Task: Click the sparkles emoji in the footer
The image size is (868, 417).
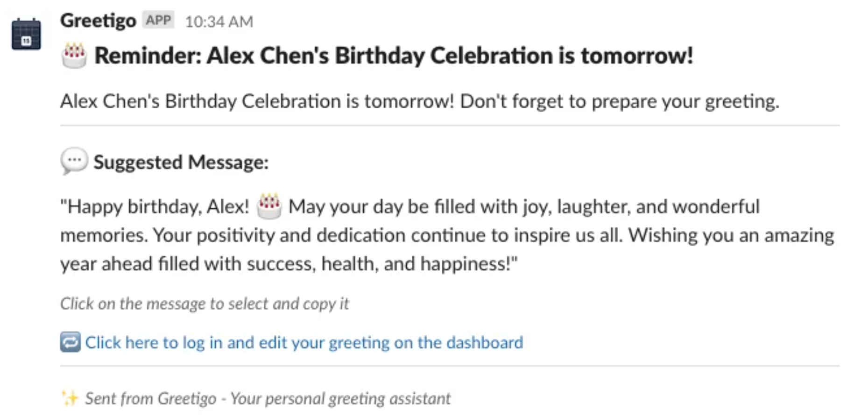Action: click(70, 398)
